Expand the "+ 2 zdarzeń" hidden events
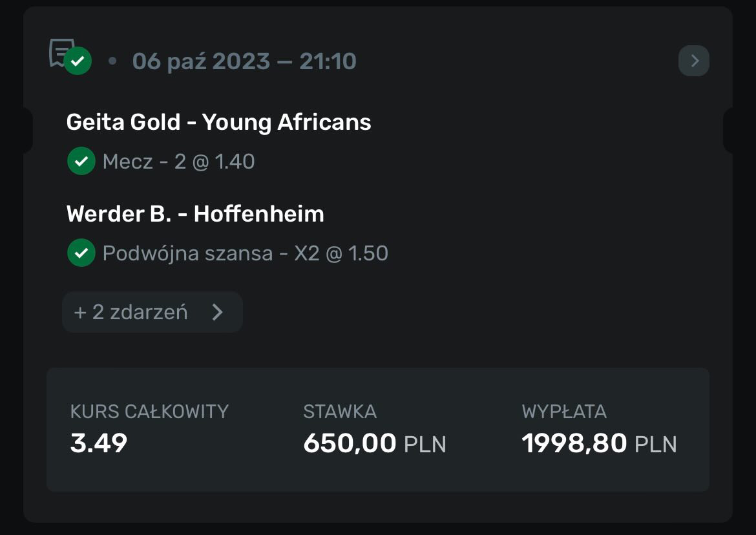Screen dimensions: 756x535 pyautogui.click(x=131, y=313)
